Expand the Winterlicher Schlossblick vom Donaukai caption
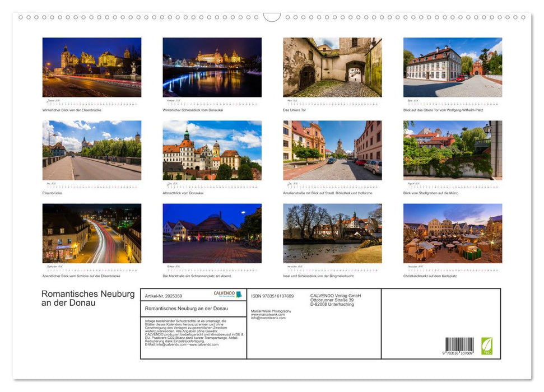544x392 pixels. [193, 110]
